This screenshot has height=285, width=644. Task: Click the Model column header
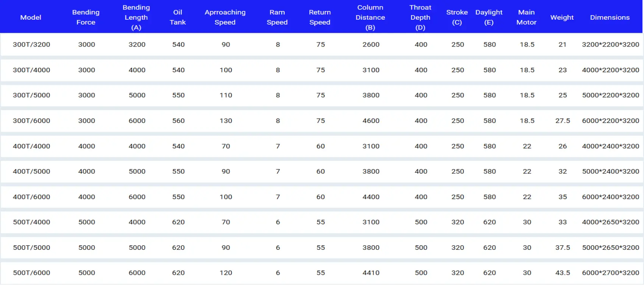click(x=31, y=17)
